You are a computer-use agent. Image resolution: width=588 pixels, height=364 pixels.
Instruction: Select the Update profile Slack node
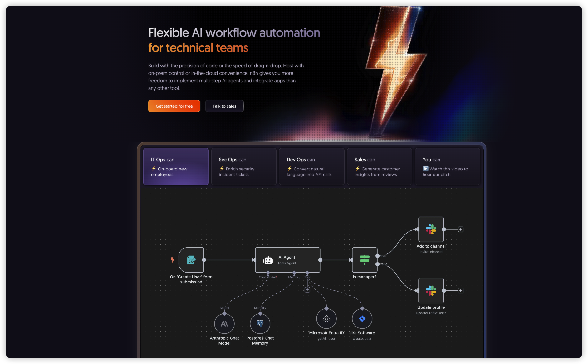pos(431,291)
